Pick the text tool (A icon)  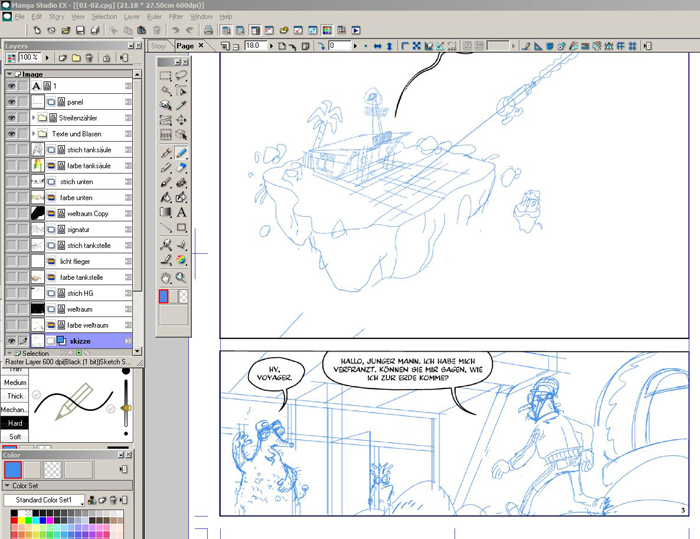(x=181, y=212)
